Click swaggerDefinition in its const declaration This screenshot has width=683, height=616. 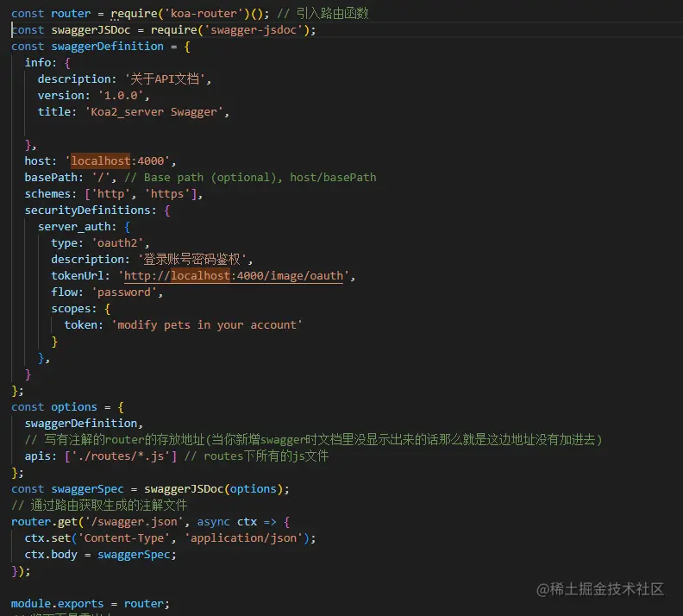point(108,47)
